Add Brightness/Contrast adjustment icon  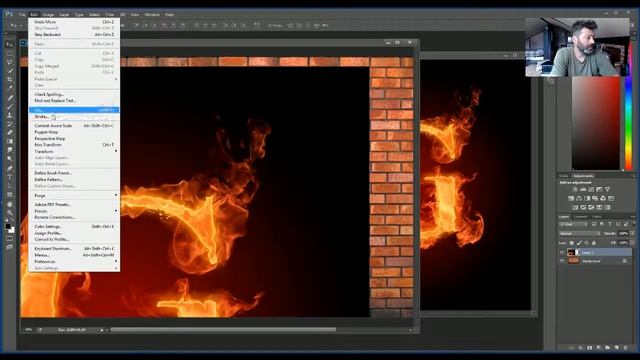(x=575, y=189)
